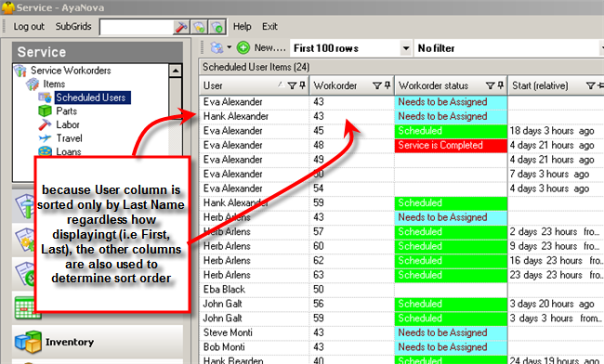Click the Scheduled User Items (24) caption
The height and width of the screenshot is (364, 604).
click(256, 67)
